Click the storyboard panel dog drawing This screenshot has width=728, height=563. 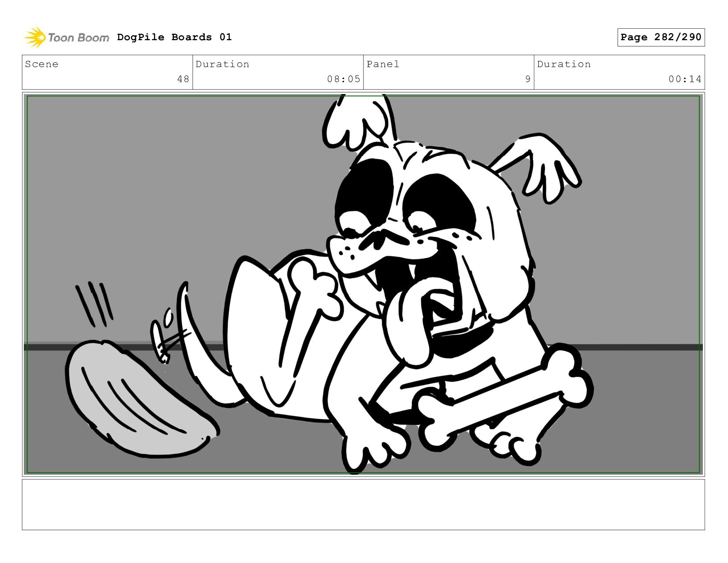pos(363,284)
